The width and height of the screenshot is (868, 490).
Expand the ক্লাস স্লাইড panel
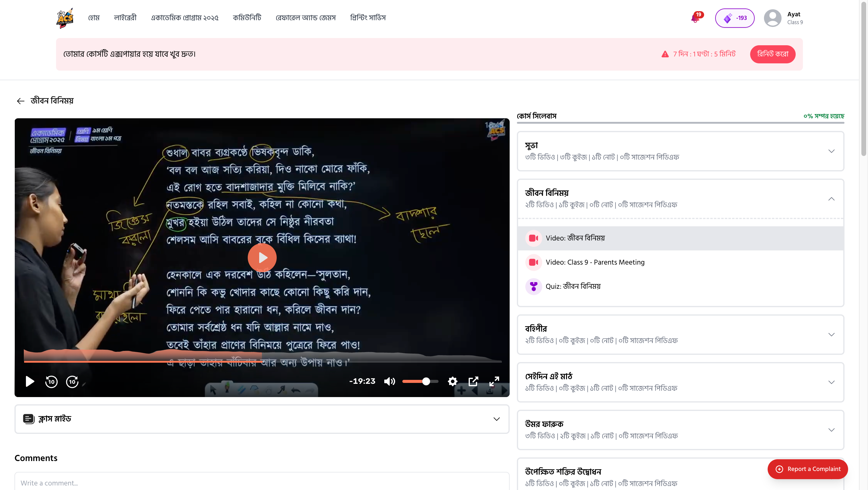pos(496,419)
